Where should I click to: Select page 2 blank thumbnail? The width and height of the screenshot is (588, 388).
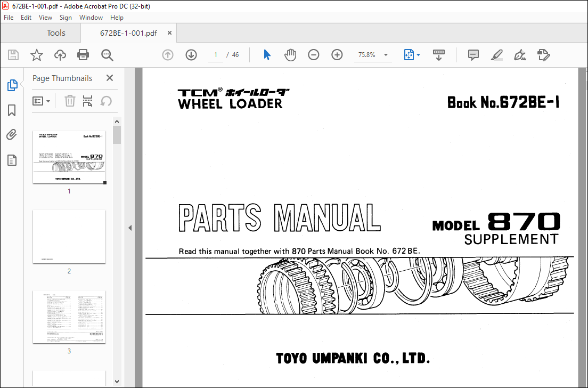pyautogui.click(x=69, y=237)
